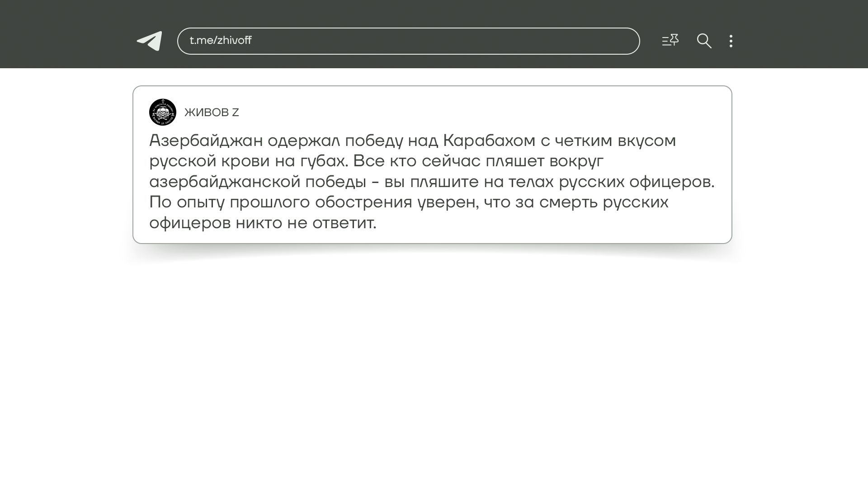868x488 pixels.
Task: Click the skull channel avatar
Action: (x=163, y=112)
